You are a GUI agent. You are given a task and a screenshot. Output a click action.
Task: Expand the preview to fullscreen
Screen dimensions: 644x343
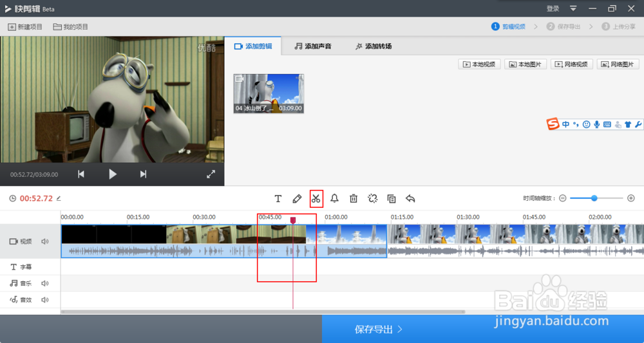click(211, 174)
